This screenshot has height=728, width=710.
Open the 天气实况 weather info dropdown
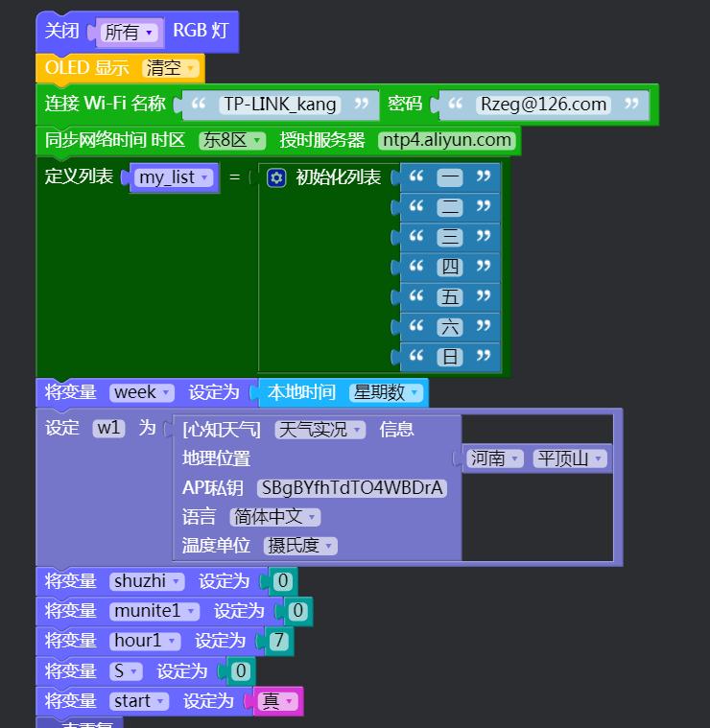[319, 430]
